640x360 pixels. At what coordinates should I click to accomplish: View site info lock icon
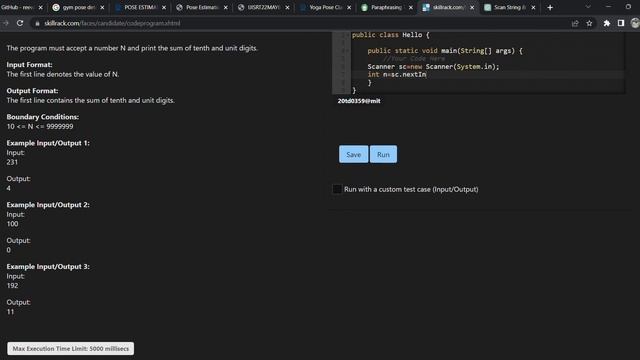(37, 23)
